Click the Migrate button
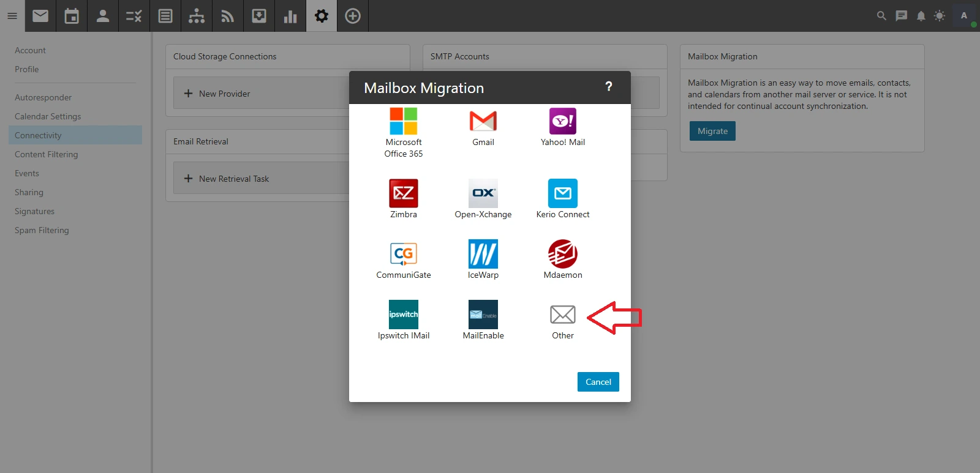980x473 pixels. [712, 131]
